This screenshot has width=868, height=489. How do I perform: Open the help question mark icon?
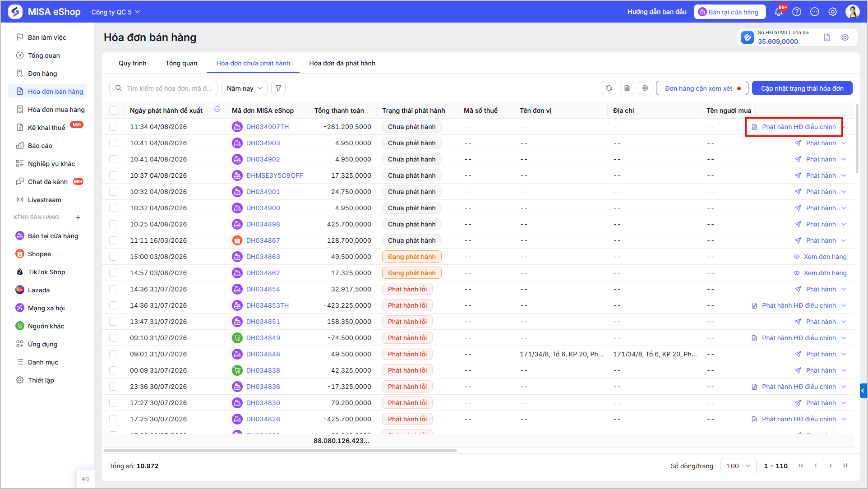point(797,12)
